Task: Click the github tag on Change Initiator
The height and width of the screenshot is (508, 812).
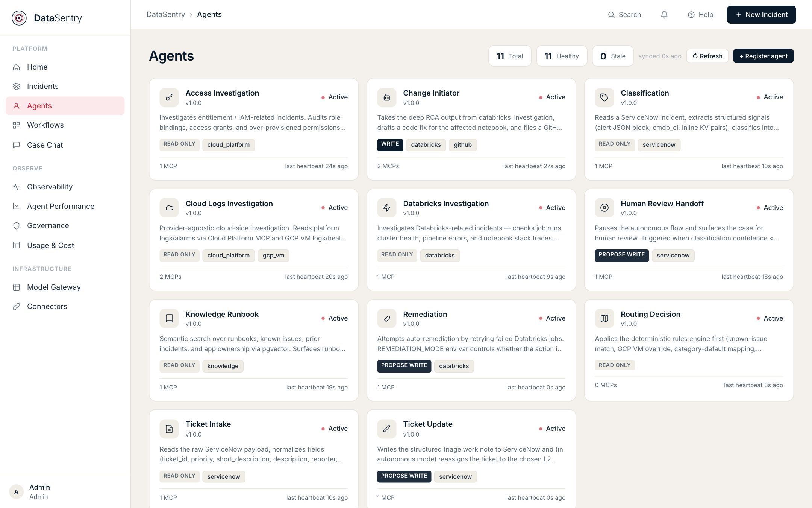Action: 463,145
